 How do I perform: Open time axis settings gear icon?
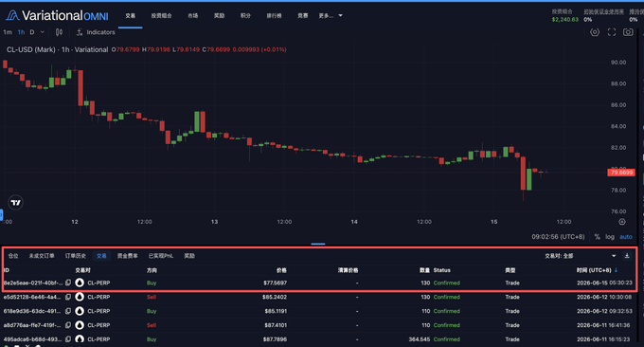622,222
